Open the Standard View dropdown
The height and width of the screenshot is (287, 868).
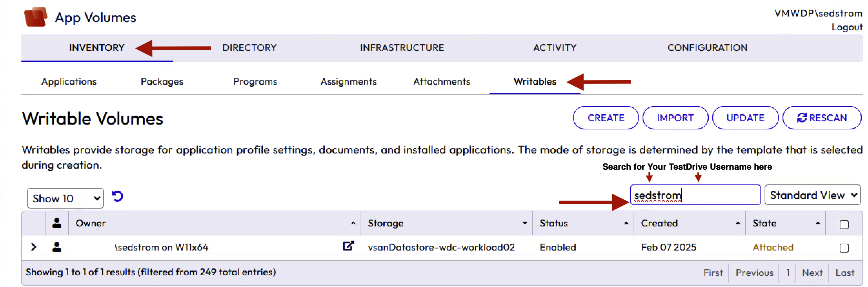tap(812, 195)
